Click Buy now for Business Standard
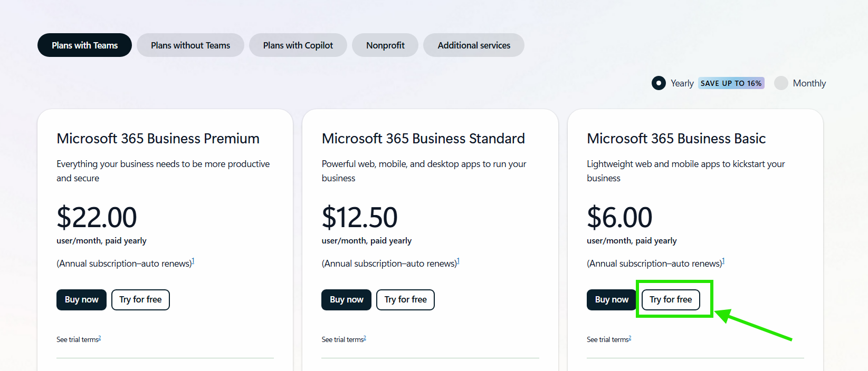868x371 pixels. tap(346, 300)
